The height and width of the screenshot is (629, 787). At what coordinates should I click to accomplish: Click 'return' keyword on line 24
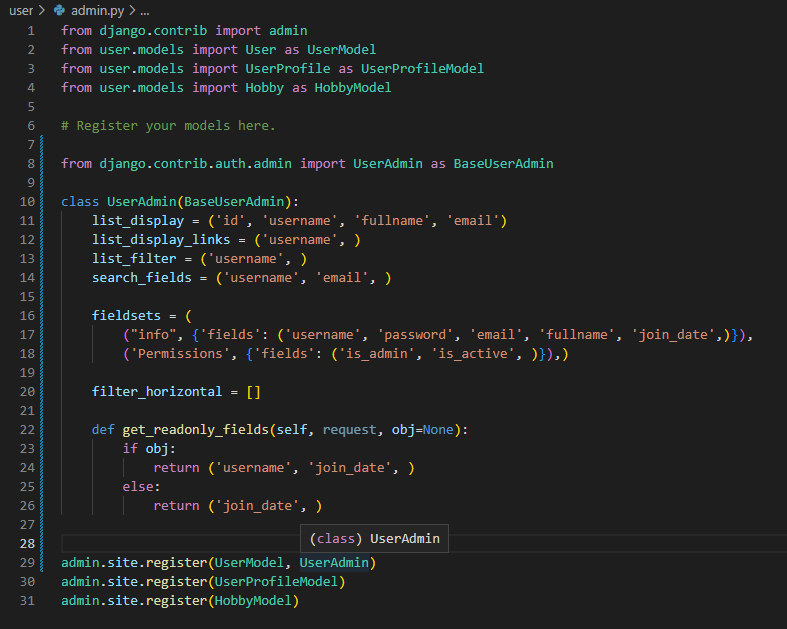click(x=176, y=468)
